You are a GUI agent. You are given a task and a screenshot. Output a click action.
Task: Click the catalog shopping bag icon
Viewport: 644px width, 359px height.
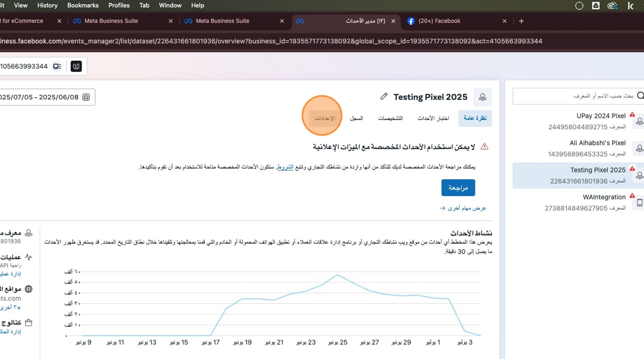click(28, 323)
